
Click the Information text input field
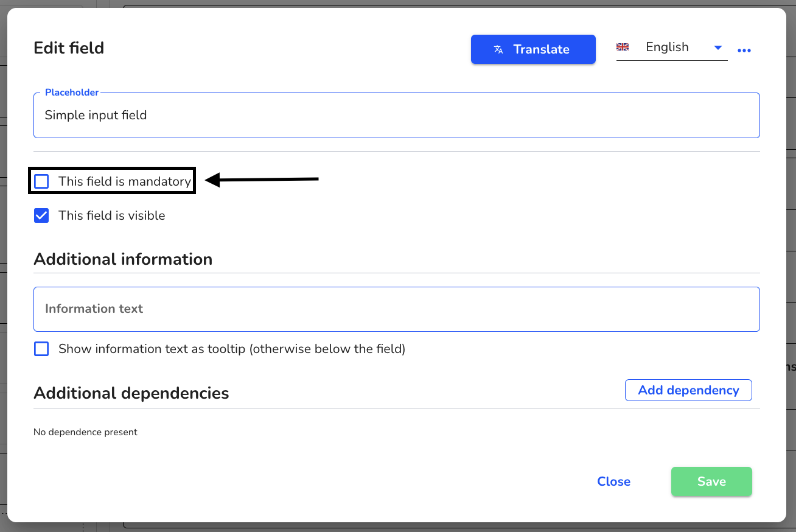[x=397, y=309]
